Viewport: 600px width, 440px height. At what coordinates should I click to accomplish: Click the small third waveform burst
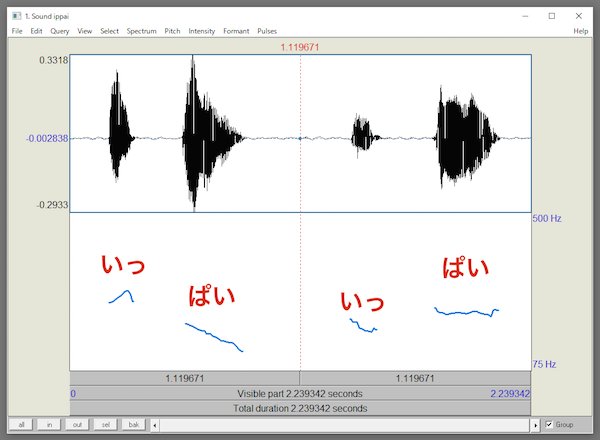pyautogui.click(x=364, y=135)
